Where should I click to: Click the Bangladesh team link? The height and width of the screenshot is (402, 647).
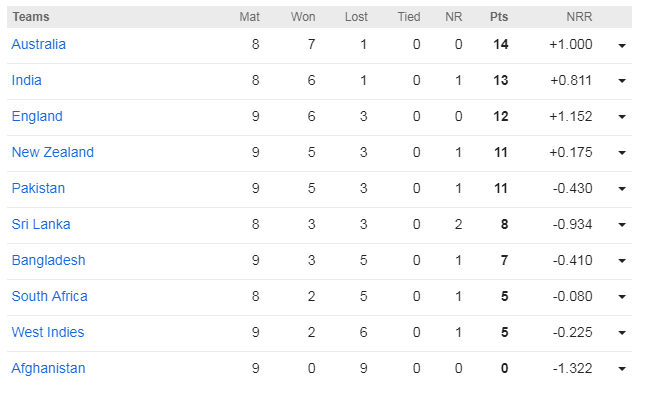49,261
